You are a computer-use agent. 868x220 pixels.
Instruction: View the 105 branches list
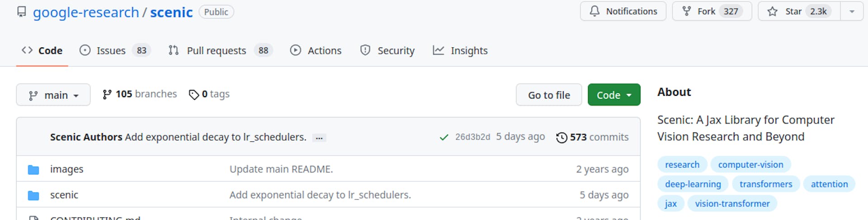[140, 94]
